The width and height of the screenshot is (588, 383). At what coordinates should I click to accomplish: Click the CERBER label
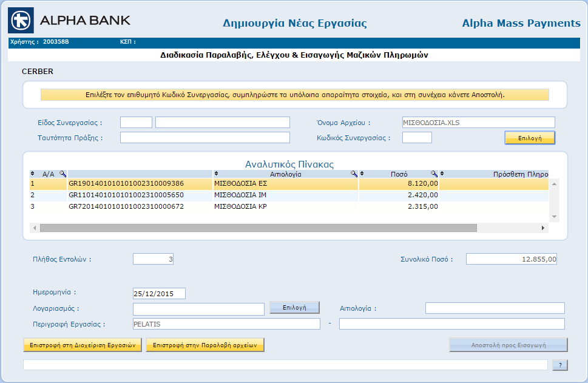click(x=38, y=71)
